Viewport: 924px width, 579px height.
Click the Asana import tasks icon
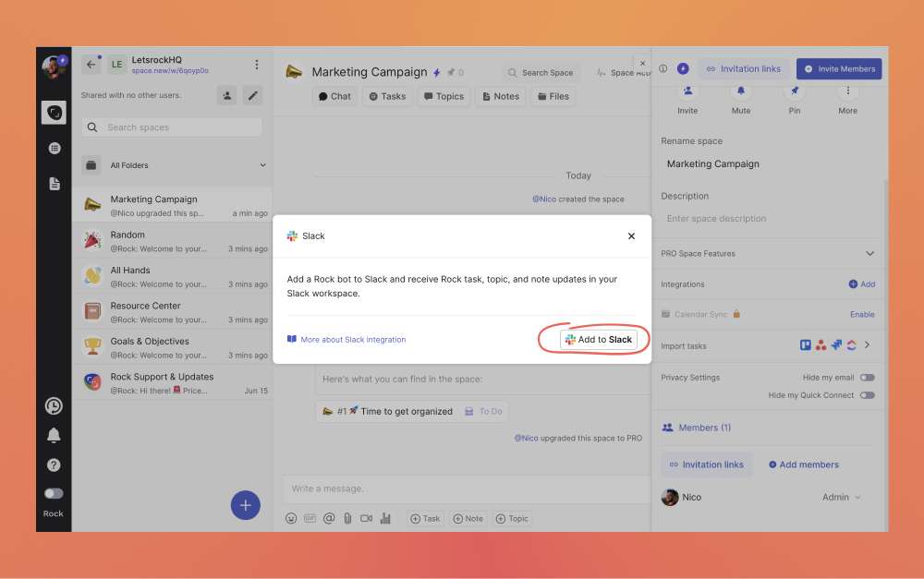[x=821, y=345]
